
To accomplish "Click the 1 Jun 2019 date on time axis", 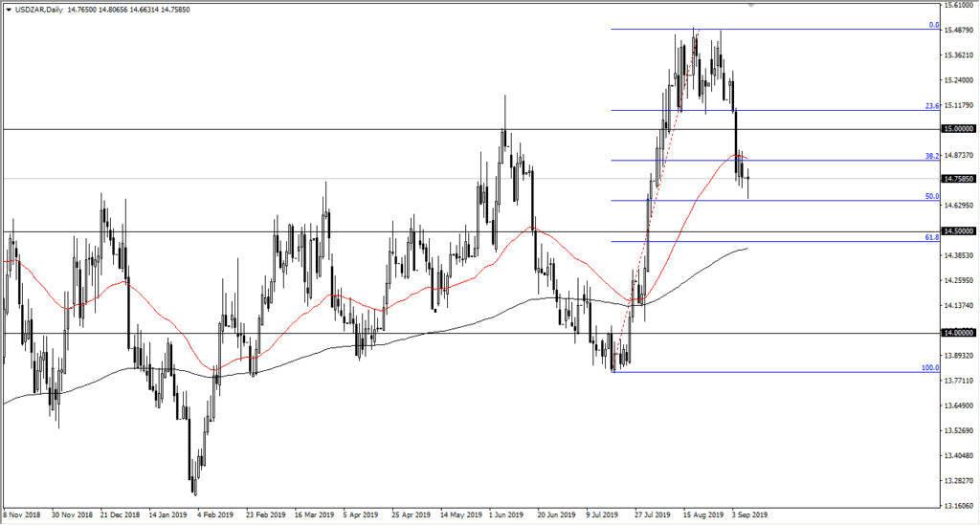I will [x=505, y=514].
